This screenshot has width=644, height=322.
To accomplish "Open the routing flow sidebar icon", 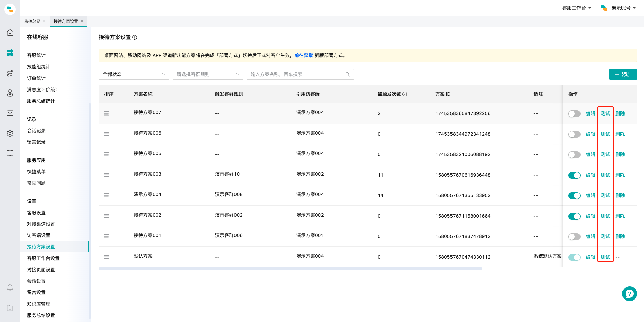I will point(10,73).
